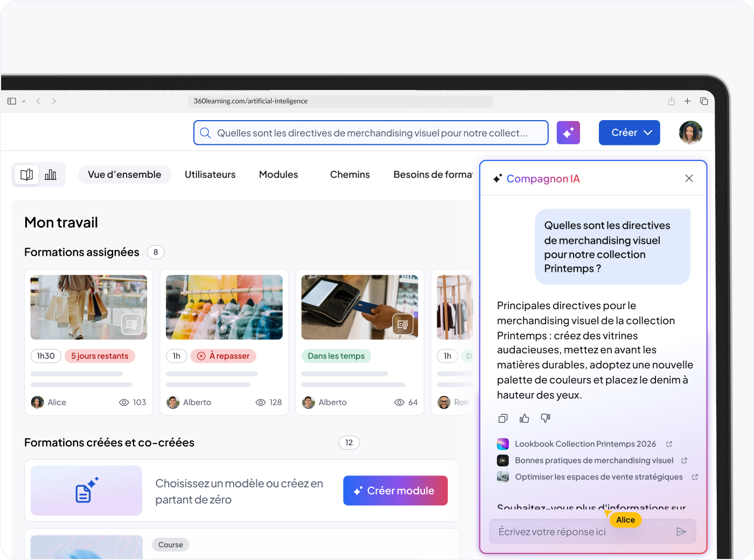Open the Chemins tab
Image resolution: width=754 pixels, height=560 pixels.
[x=350, y=174]
